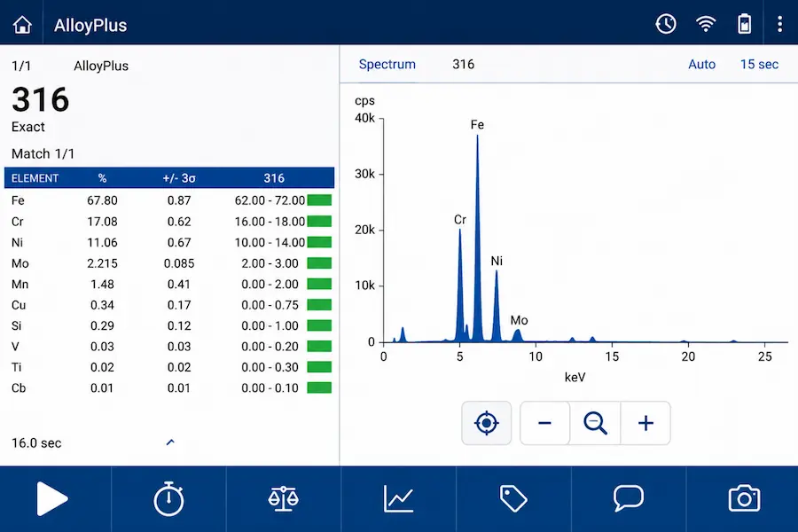
Task: Select the Ni element row label
Action: pos(18,242)
